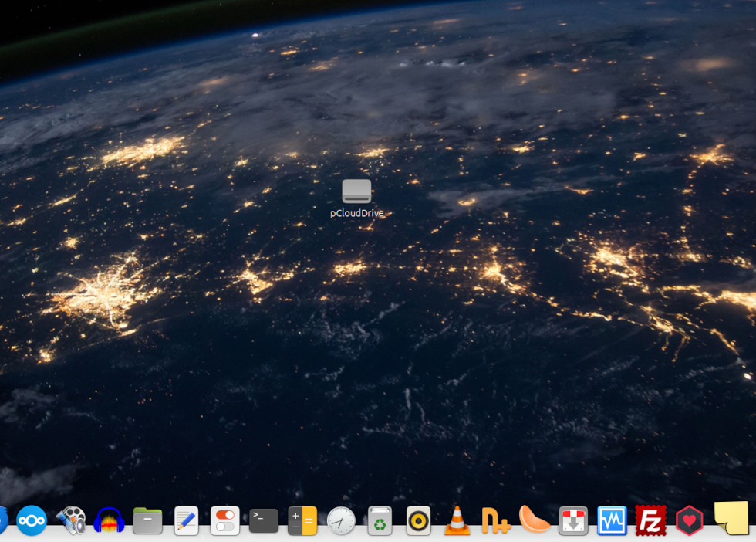Open VLC media player
The width and height of the screenshot is (756, 542).
(x=457, y=521)
